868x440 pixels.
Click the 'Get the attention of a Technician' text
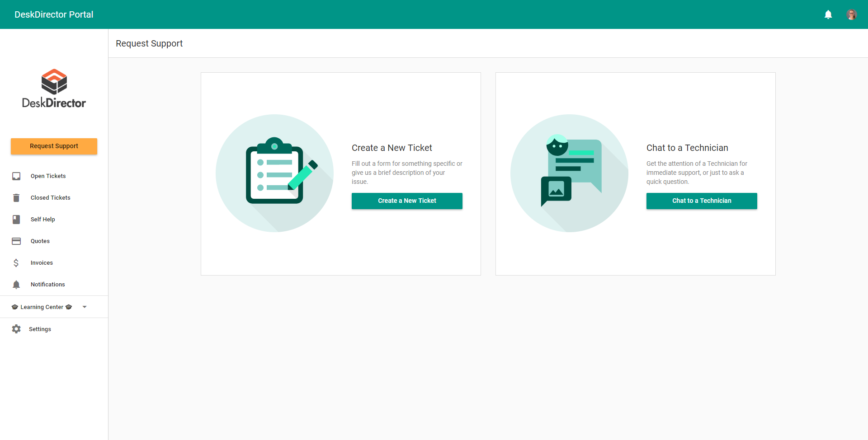(697, 173)
